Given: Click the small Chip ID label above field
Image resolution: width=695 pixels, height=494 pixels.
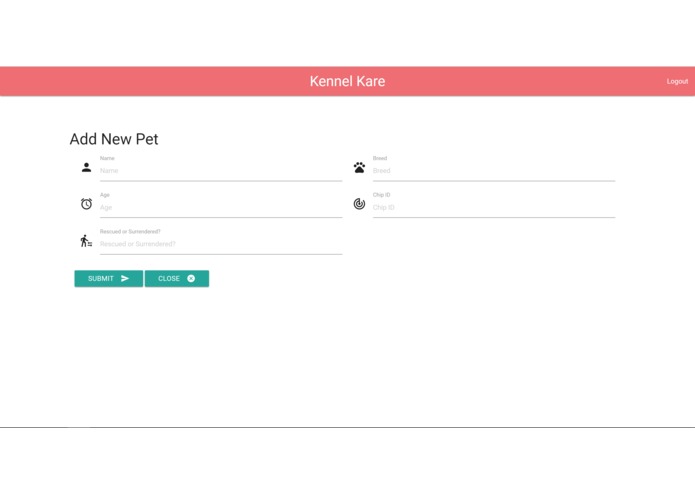Looking at the screenshot, I should point(381,195).
